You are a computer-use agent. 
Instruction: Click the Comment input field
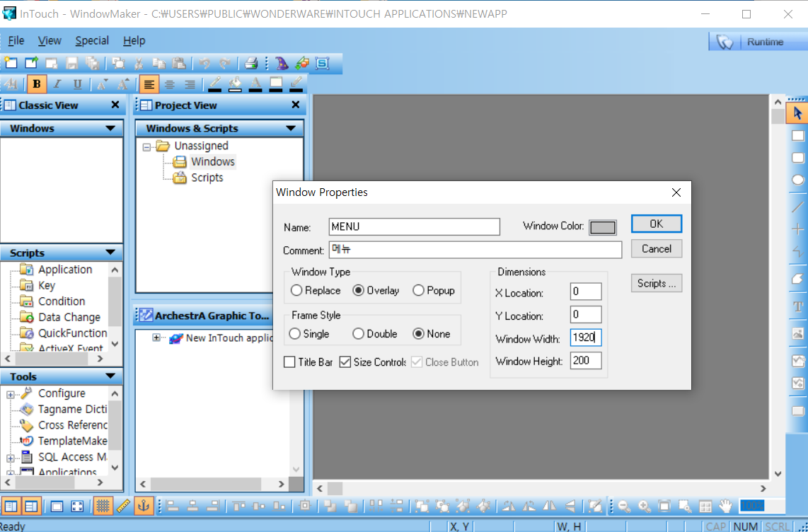click(475, 250)
